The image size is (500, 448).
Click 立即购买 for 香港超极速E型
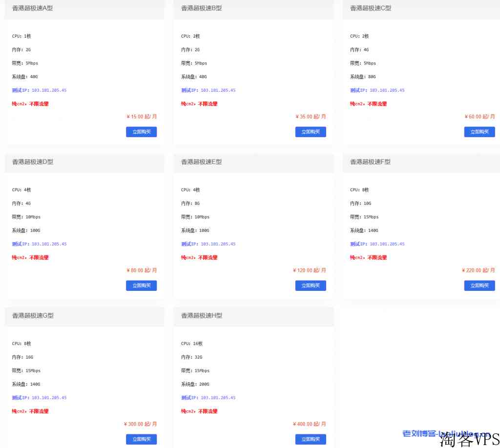pyautogui.click(x=310, y=285)
